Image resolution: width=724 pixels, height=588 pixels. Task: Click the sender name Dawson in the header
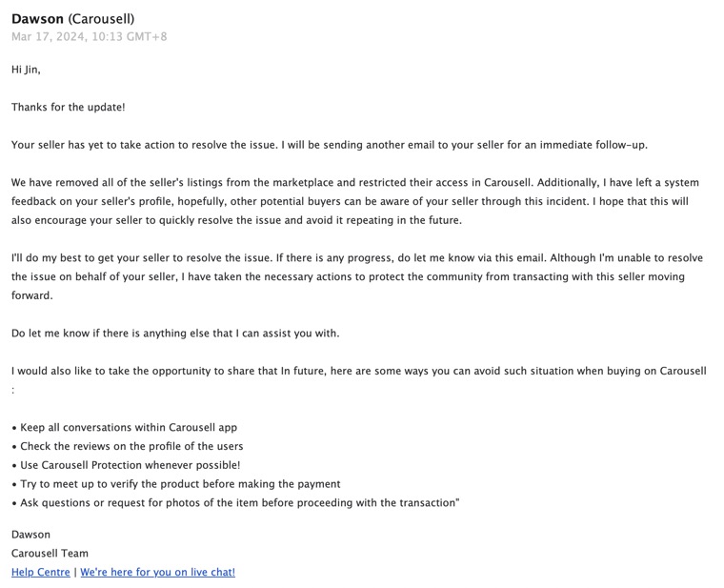tap(37, 18)
